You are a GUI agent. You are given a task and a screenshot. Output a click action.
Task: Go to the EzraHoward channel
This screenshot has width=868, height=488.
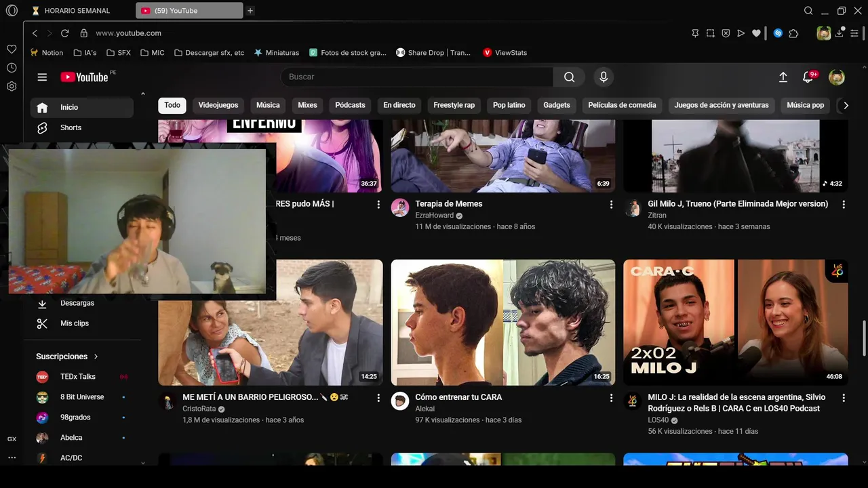(x=435, y=216)
